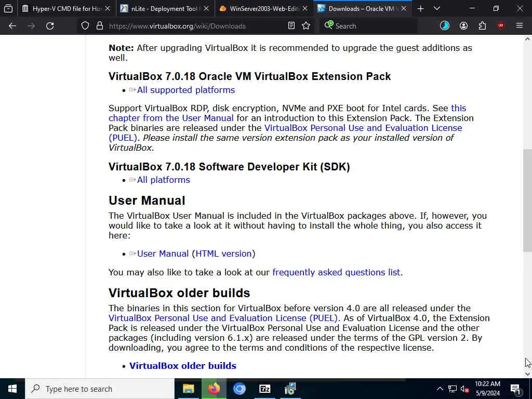Viewport: 532px width, 399px height.
Task: Close the nLite Deployment Tool tab
Action: pos(206,8)
